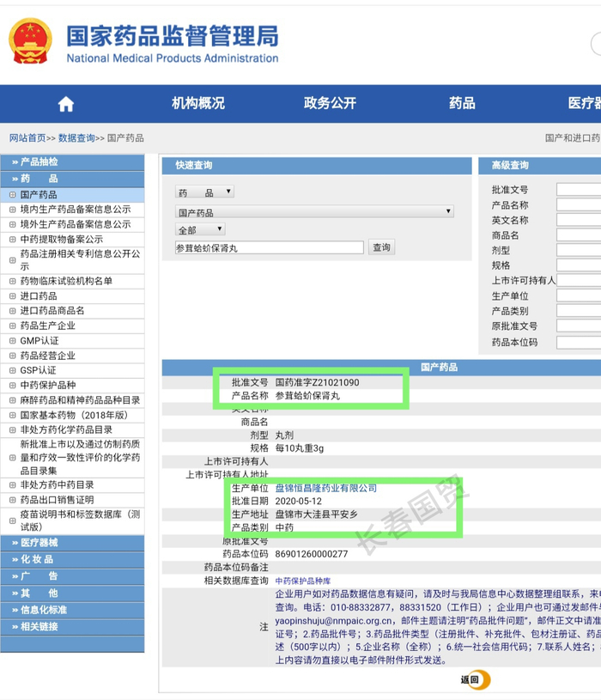
Task: Click the 返回 back button
Action: click(x=476, y=679)
